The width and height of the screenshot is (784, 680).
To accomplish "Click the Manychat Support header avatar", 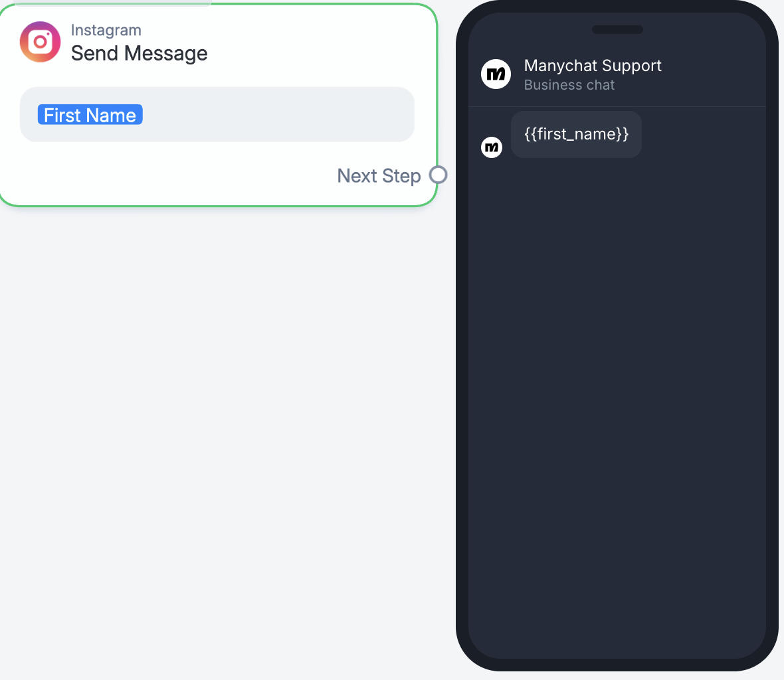I will [496, 74].
